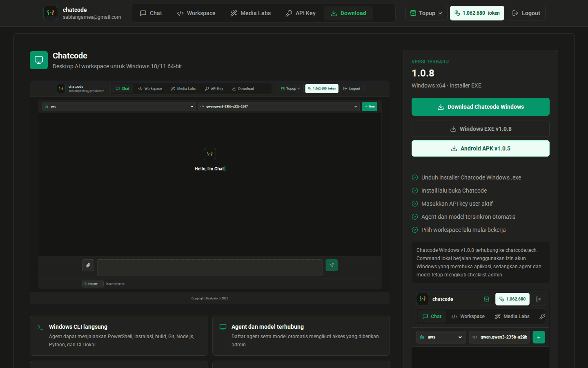Log out using the top header Logout button
588x368 pixels.
click(x=526, y=13)
